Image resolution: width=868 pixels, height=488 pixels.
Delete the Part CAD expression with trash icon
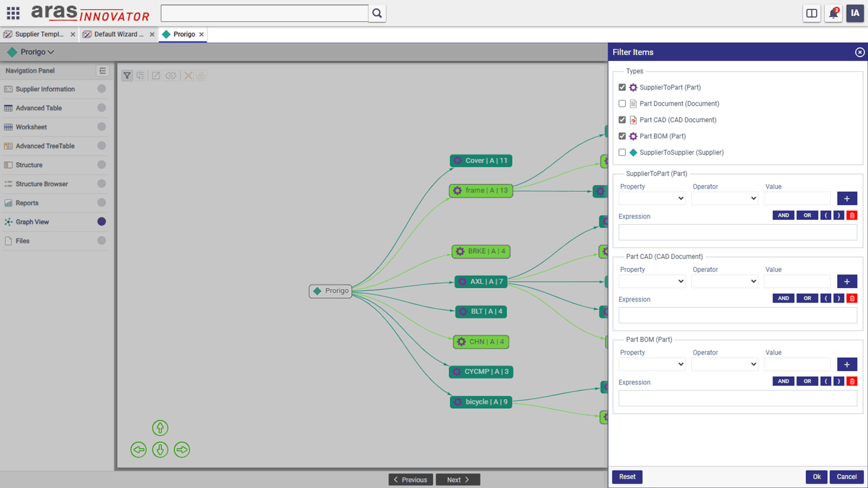click(852, 298)
